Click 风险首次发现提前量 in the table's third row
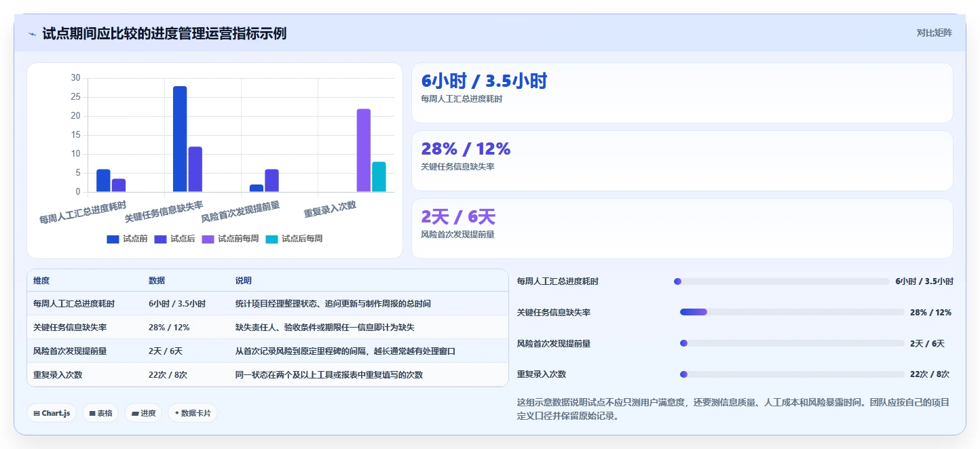Screen dimensions: 980x449 point(70,351)
